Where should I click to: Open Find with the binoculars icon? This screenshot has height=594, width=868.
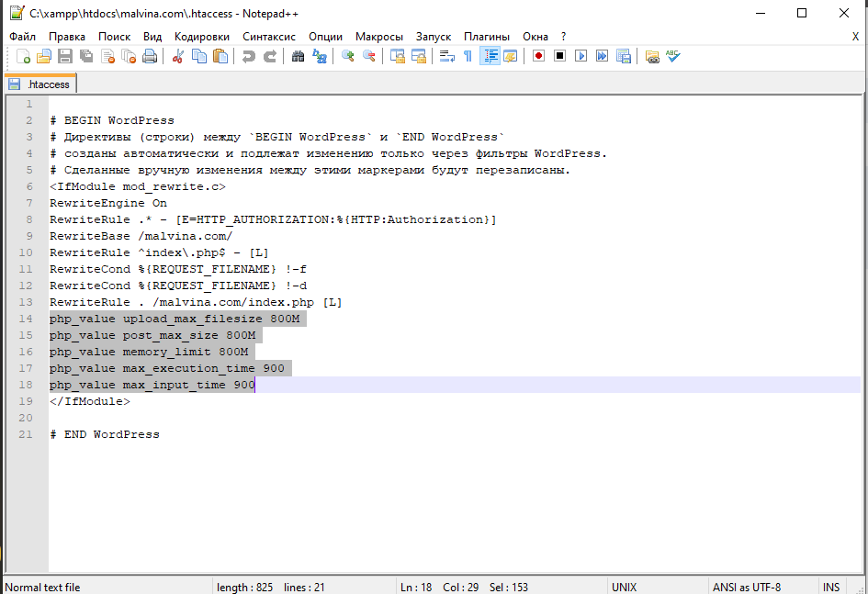(298, 56)
